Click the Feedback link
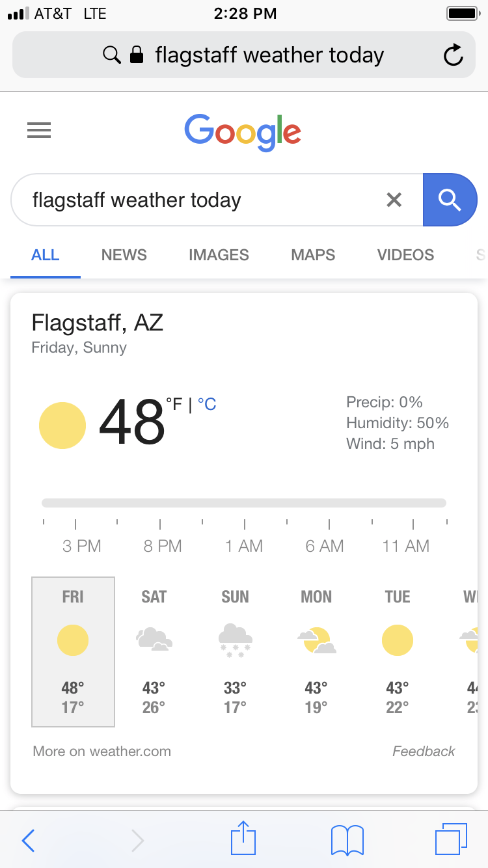The image size is (488, 868). click(424, 752)
